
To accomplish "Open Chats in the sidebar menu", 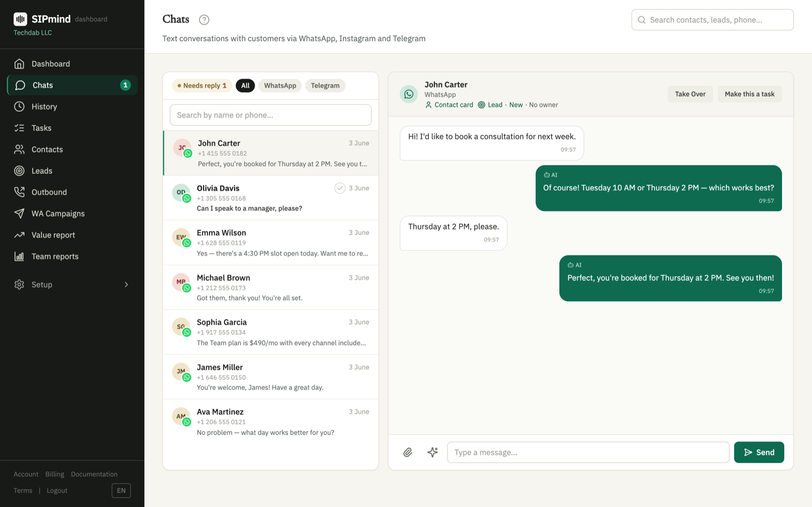I will click(72, 85).
